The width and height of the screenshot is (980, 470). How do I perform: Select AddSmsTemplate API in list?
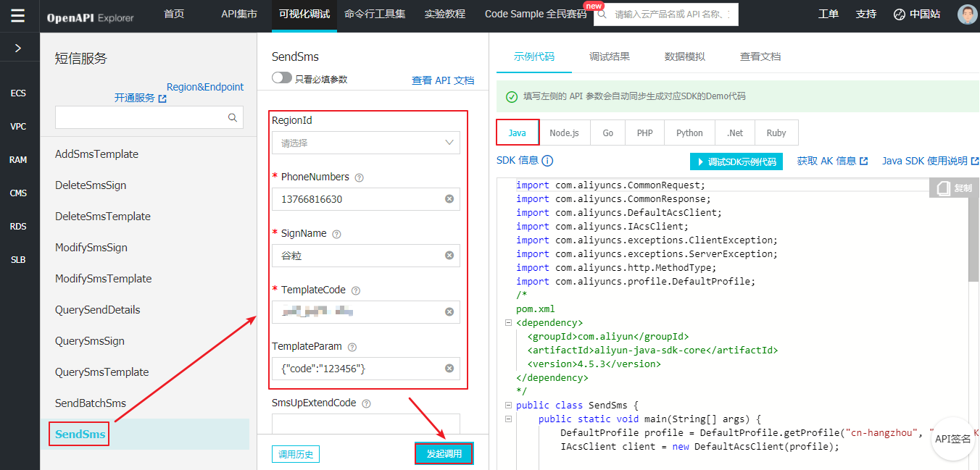pyautogui.click(x=96, y=154)
